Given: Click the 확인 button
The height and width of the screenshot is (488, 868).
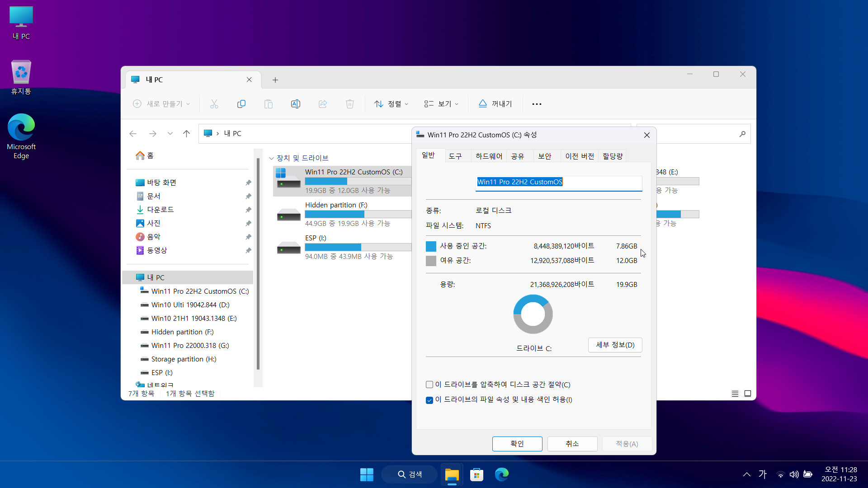Looking at the screenshot, I should (517, 444).
